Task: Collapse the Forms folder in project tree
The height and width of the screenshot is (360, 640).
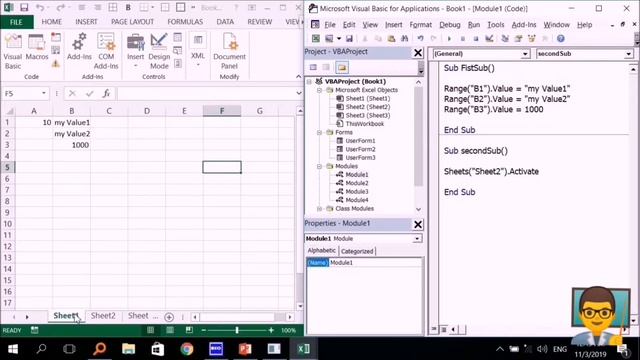Action: 320,132
